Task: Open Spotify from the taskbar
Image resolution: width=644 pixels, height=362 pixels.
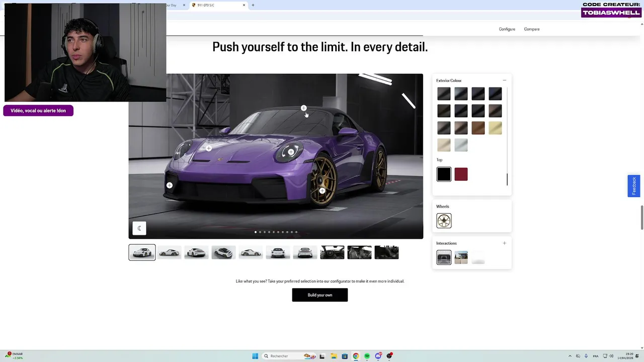Action: (367, 356)
